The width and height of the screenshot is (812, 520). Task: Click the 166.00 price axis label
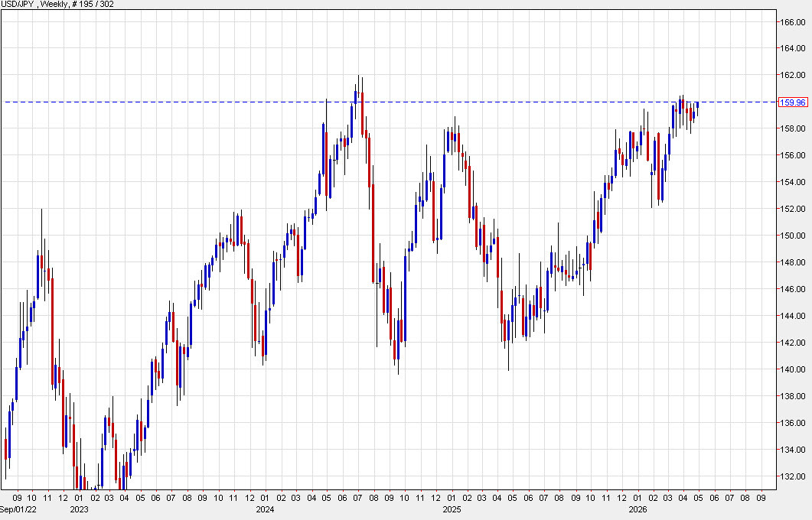794,22
